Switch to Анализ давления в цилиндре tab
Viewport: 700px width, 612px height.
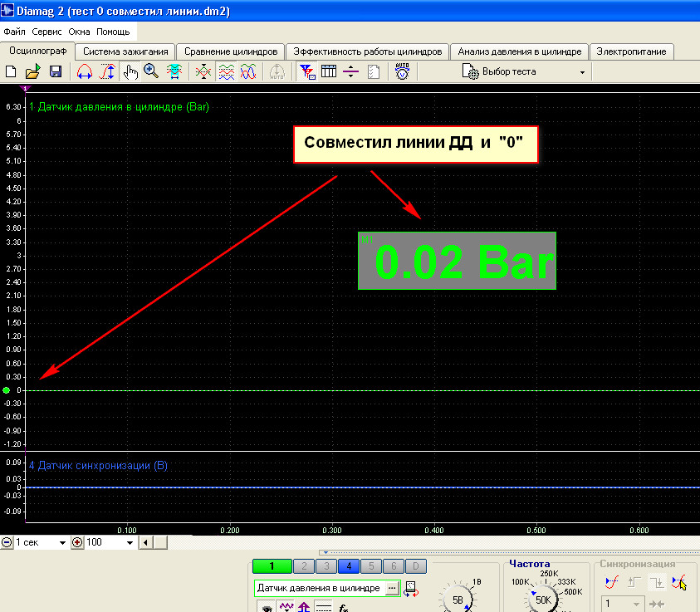coord(520,51)
